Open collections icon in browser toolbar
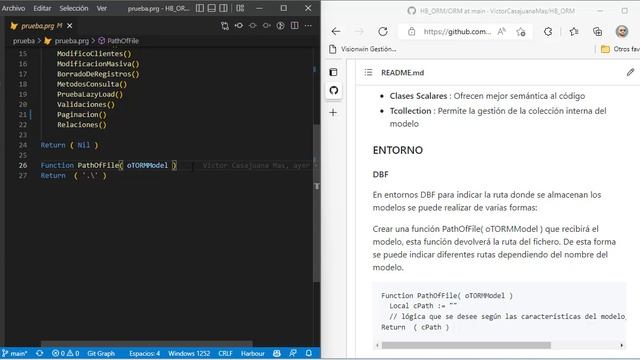The image size is (640, 360). coord(598,31)
